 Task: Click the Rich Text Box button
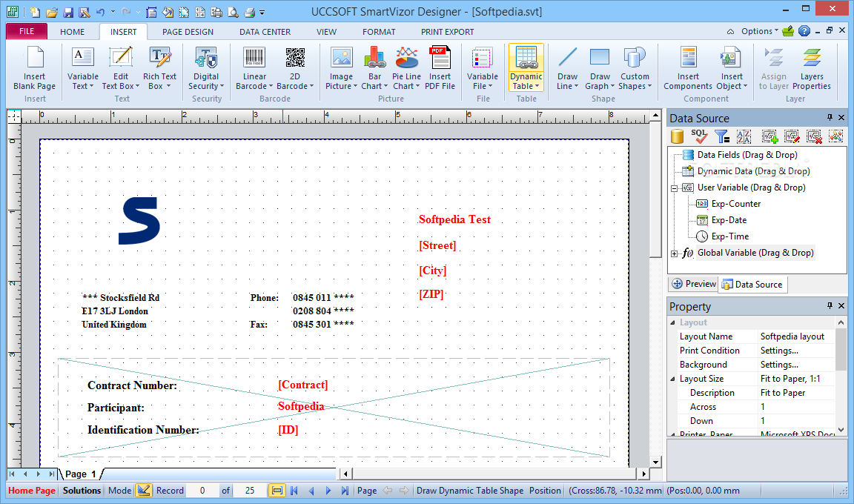pos(159,69)
